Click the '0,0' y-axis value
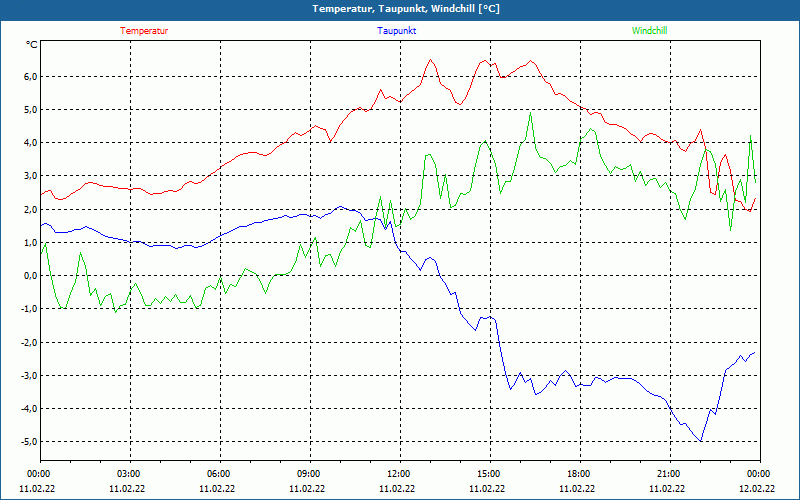The height and width of the screenshot is (500, 800). [31, 276]
